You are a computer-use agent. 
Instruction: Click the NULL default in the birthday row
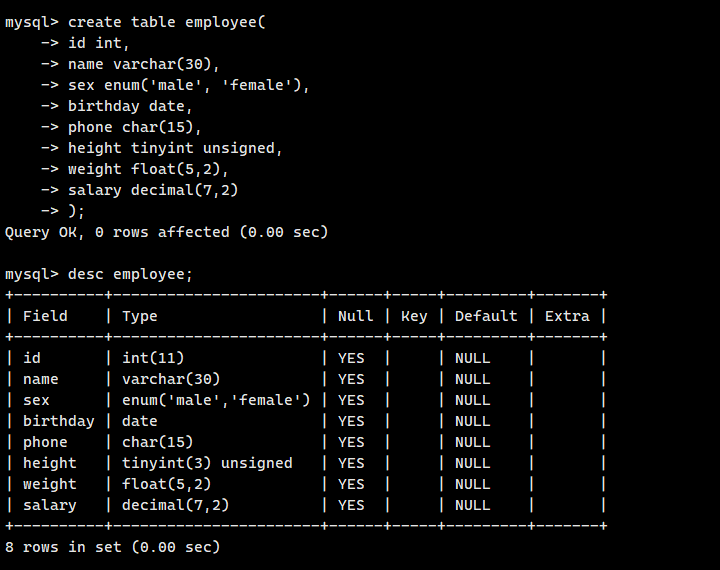tap(472, 421)
